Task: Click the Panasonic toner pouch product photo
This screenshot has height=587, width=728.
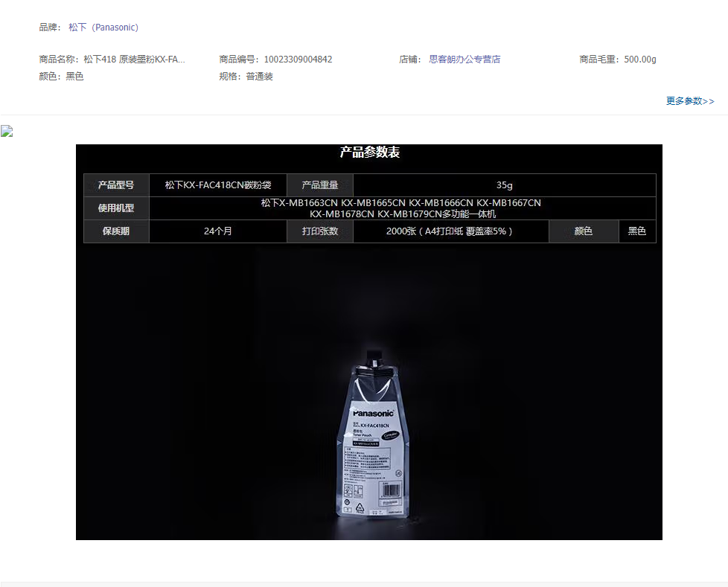Action: (x=374, y=434)
